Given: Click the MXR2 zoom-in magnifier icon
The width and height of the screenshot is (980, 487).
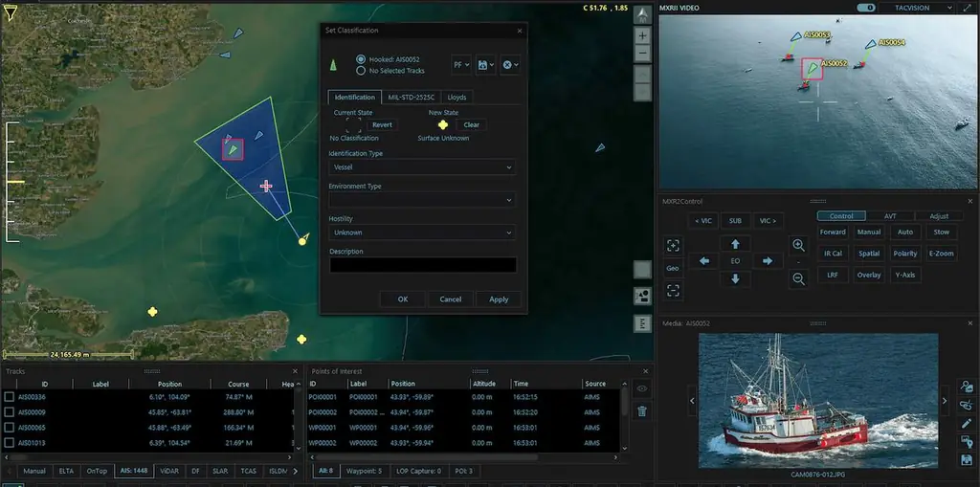Looking at the screenshot, I should tap(798, 245).
